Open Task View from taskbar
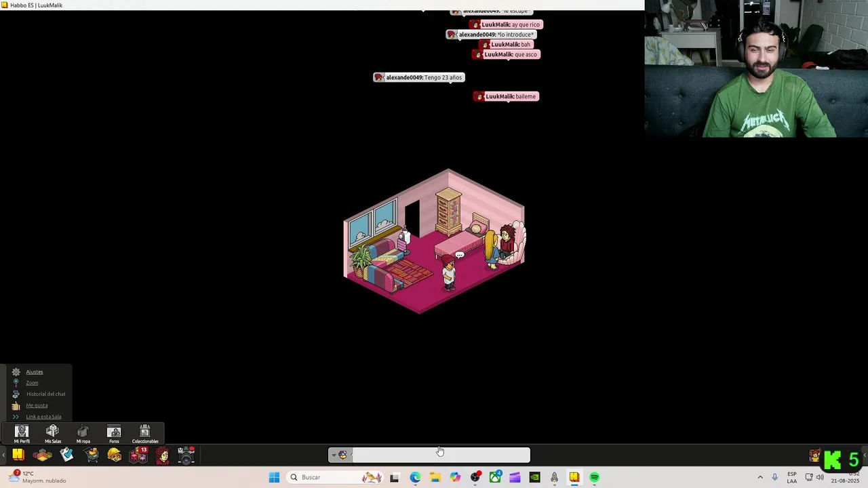Viewport: 868px width, 488px height. pyautogui.click(x=395, y=477)
